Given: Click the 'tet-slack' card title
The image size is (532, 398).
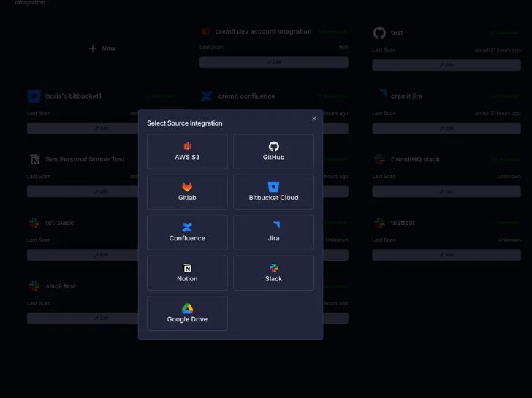Looking at the screenshot, I should (60, 223).
